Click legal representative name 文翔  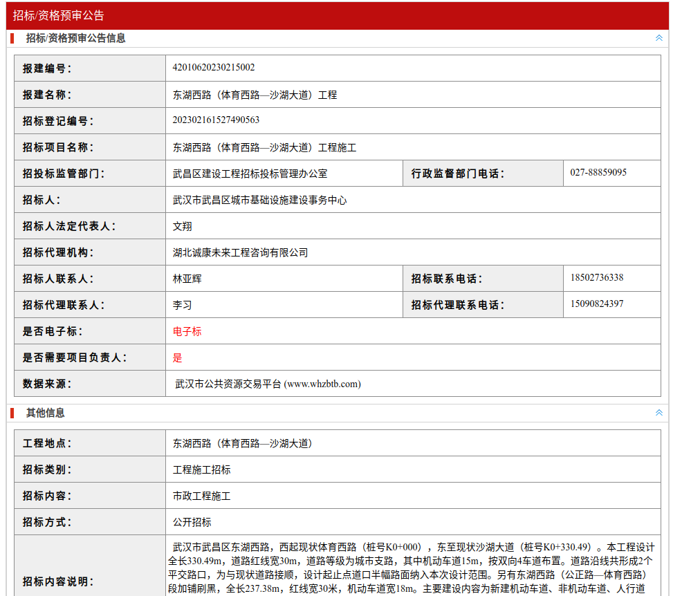click(182, 227)
